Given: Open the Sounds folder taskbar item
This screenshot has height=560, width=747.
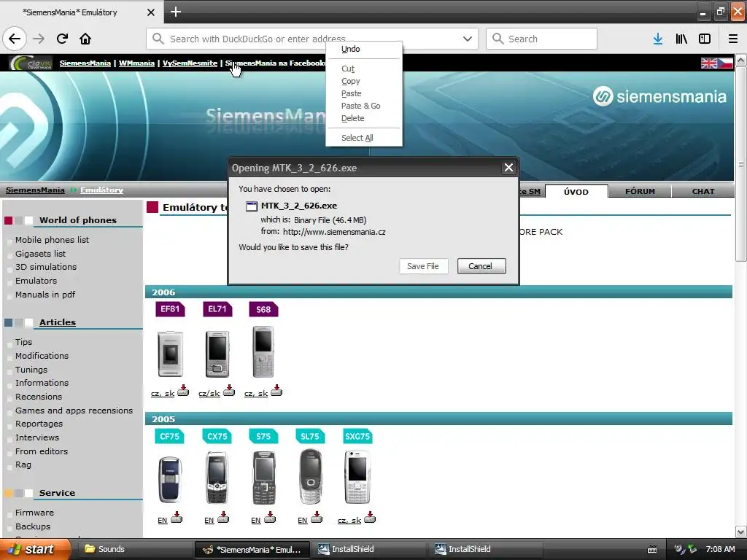Looking at the screenshot, I should pyautogui.click(x=134, y=549).
